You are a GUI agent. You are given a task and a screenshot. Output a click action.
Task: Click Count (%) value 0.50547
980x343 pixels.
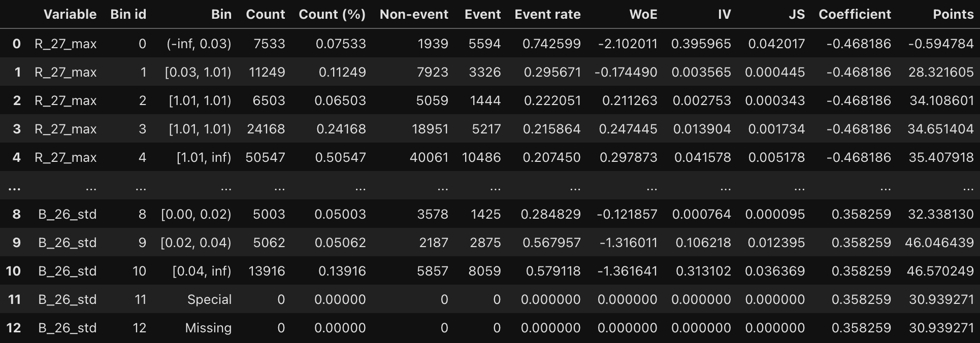340,157
